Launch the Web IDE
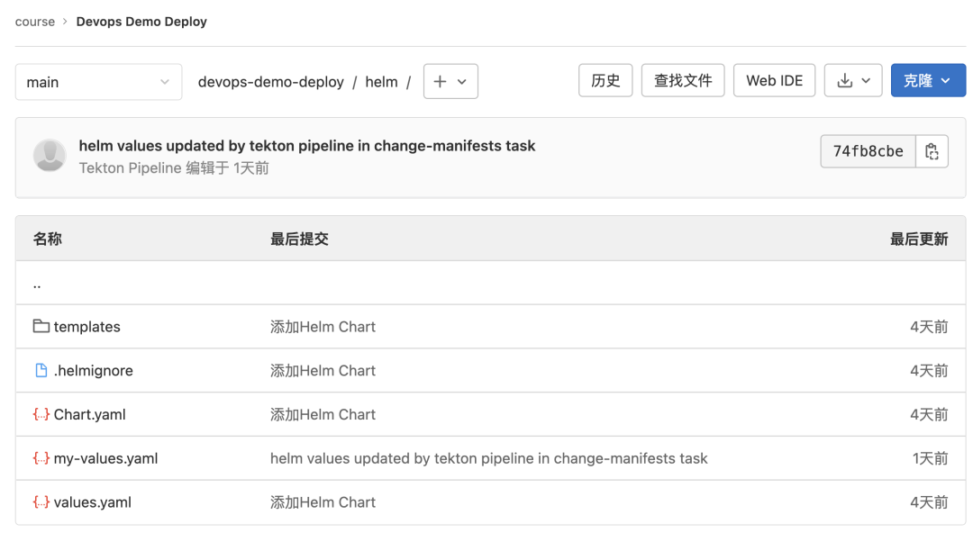The height and width of the screenshot is (560, 973). click(x=774, y=80)
